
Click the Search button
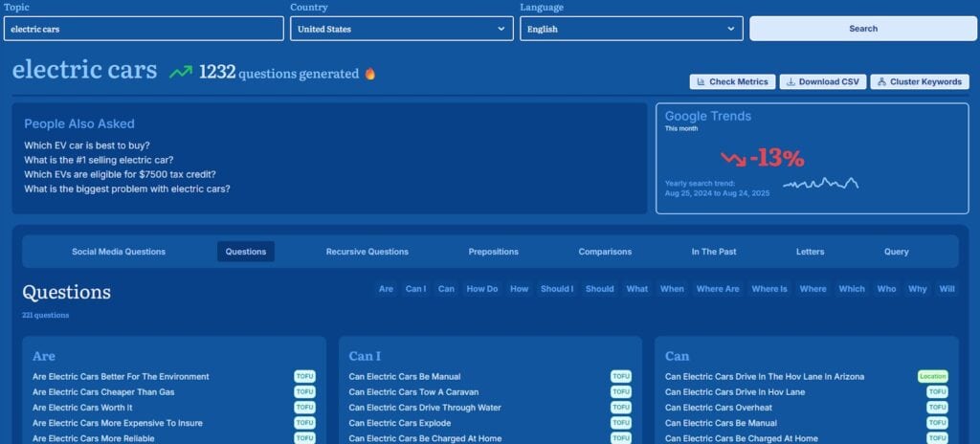point(863,29)
